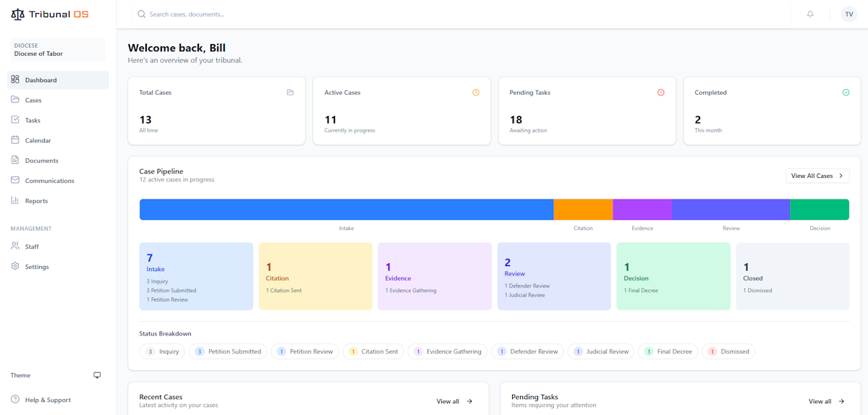Click the Pending Tasks alert icon
Screen dimensions: 868x415
coord(660,93)
